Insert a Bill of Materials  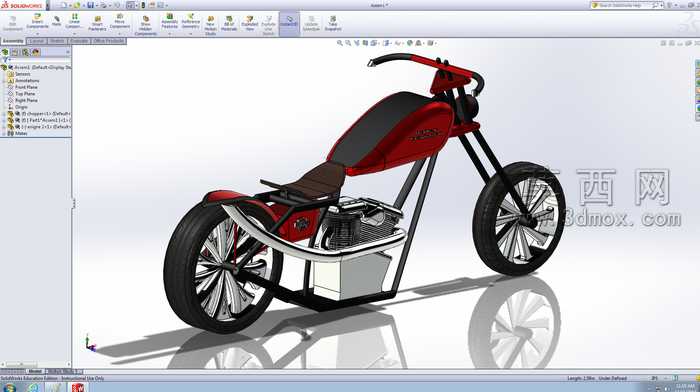click(x=229, y=24)
